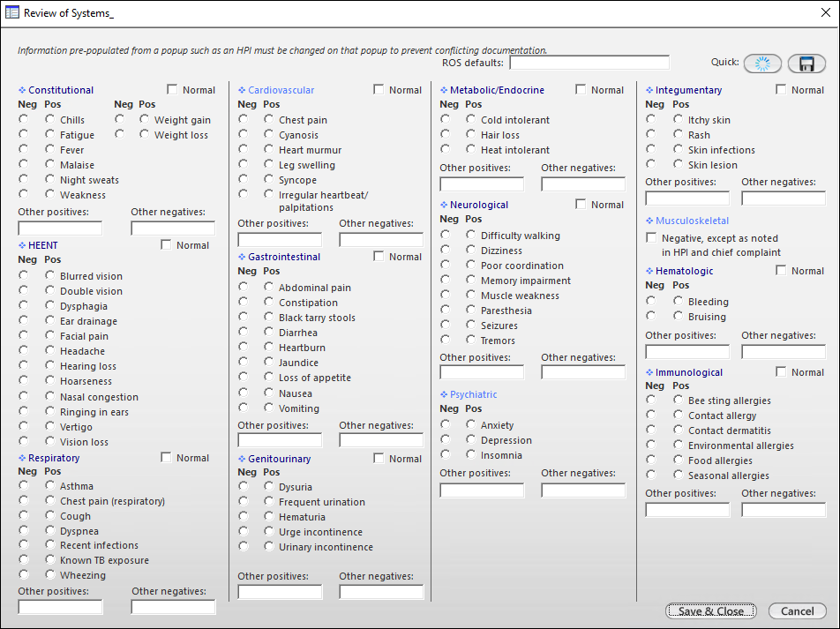Click the Cancel button

(x=797, y=611)
